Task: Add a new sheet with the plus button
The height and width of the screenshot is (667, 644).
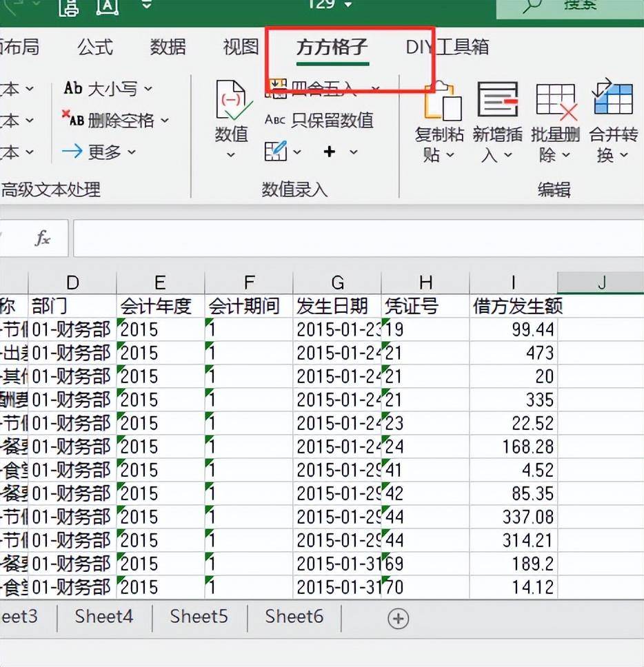Action: pos(399,618)
